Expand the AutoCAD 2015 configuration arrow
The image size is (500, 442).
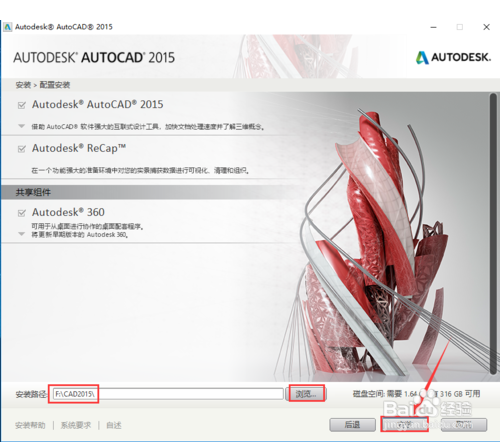[x=21, y=126]
